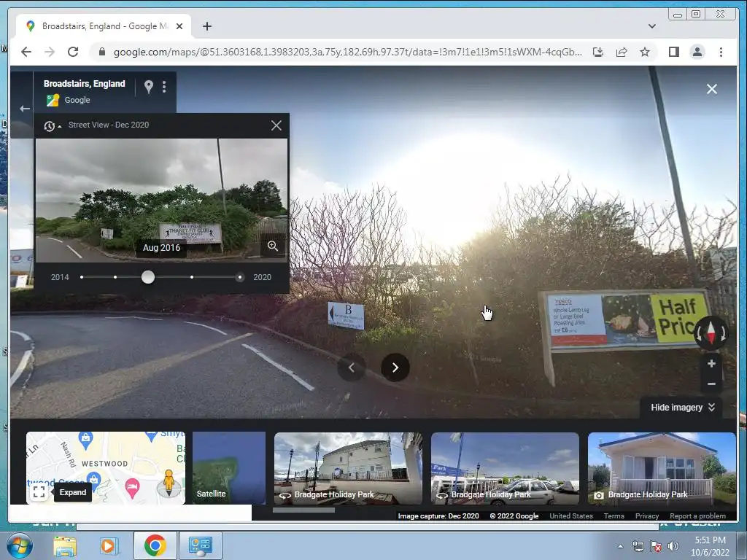Open the Chrome side panel

pyautogui.click(x=673, y=52)
